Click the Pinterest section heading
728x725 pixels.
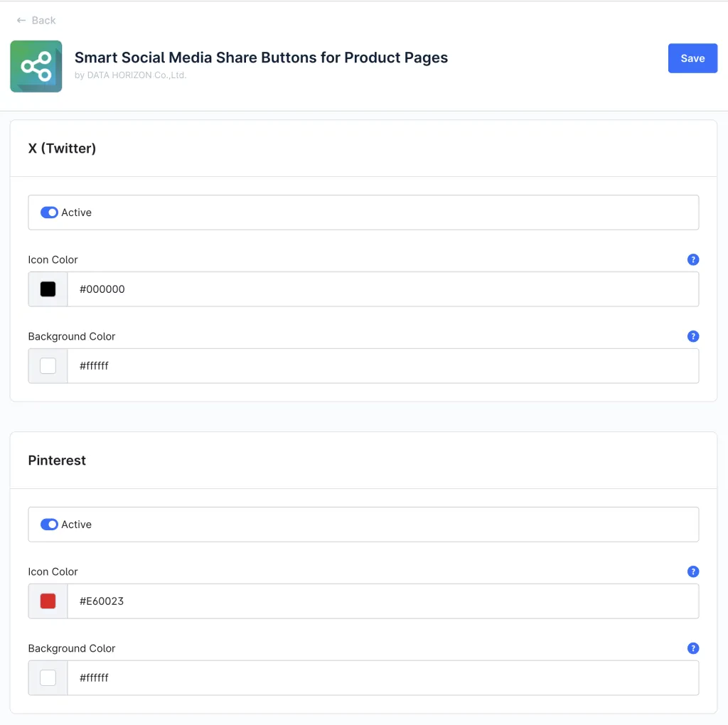click(x=57, y=461)
